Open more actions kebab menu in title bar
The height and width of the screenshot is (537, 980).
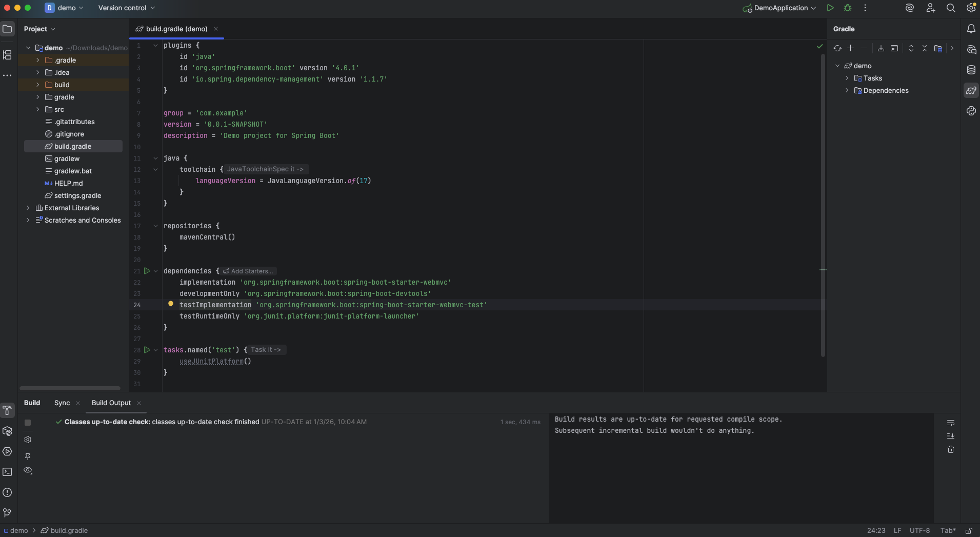[865, 8]
